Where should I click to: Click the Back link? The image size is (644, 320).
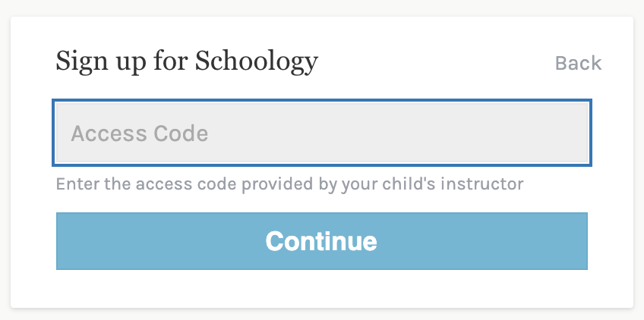pos(578,63)
